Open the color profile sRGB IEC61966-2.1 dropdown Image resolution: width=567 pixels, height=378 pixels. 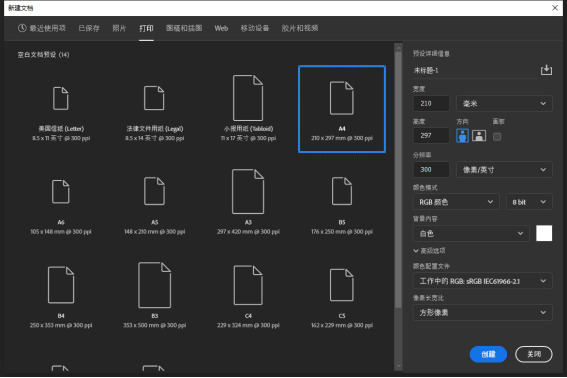click(482, 281)
